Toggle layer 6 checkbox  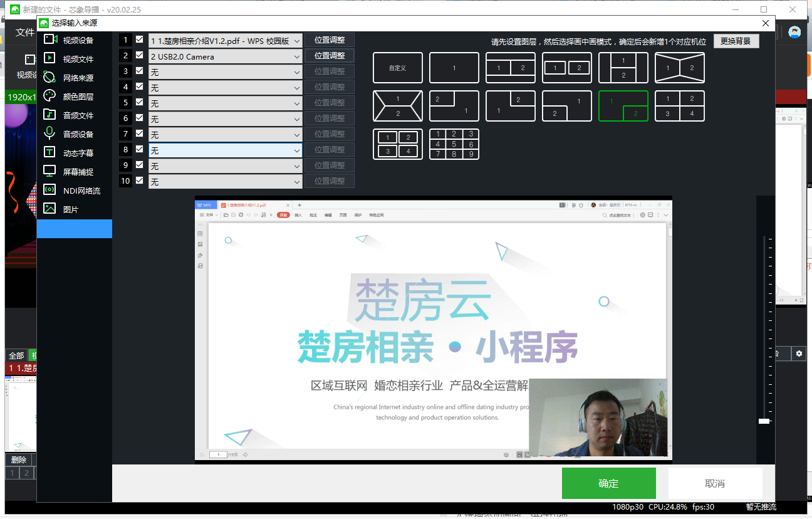(139, 118)
